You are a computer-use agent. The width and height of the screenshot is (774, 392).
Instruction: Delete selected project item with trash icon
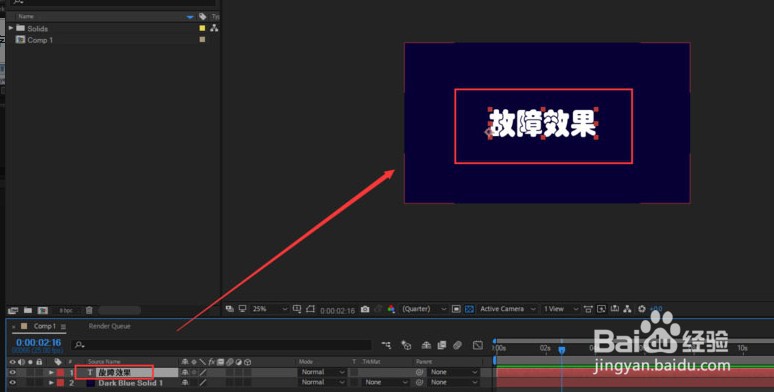coord(89,310)
